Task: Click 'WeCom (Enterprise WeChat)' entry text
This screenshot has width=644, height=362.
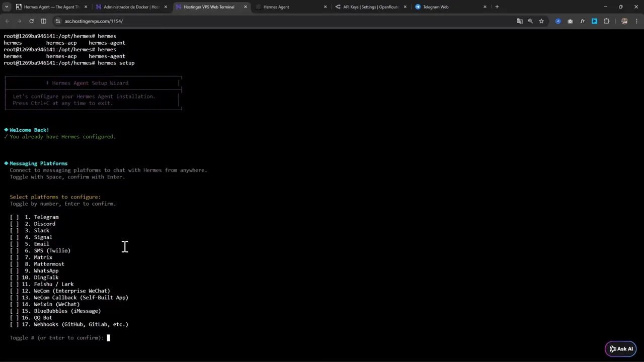Action: 72,291
